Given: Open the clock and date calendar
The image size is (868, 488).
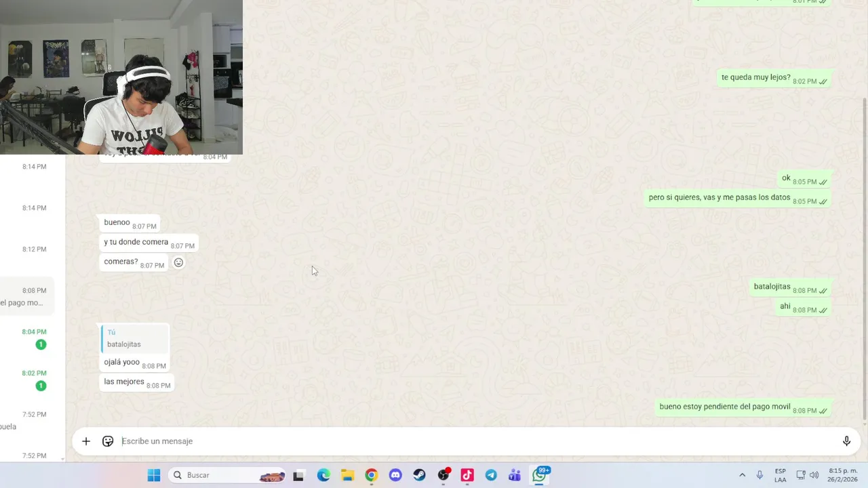Looking at the screenshot, I should click(843, 475).
